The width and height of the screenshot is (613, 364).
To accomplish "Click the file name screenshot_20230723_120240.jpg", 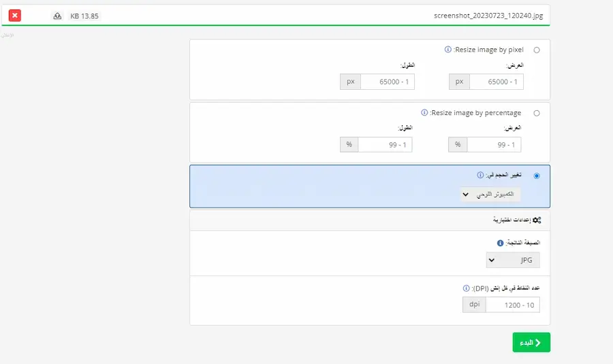I will (488, 16).
